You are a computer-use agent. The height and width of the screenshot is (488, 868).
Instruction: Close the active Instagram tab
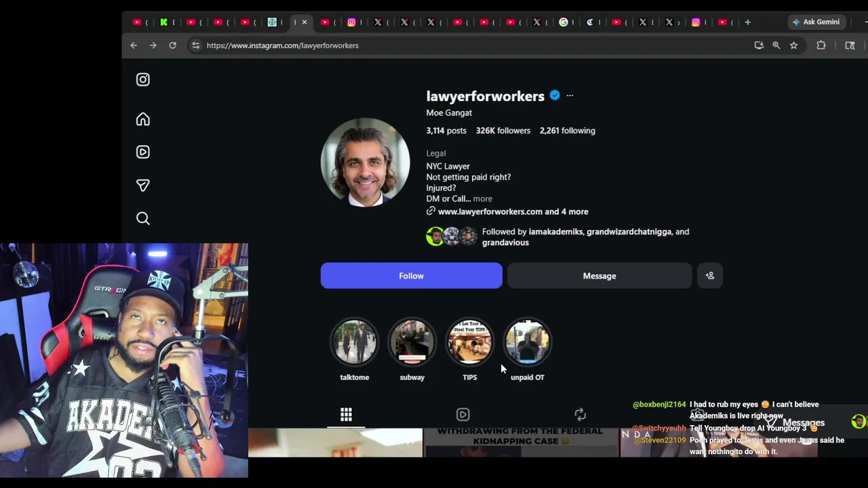pos(304,22)
